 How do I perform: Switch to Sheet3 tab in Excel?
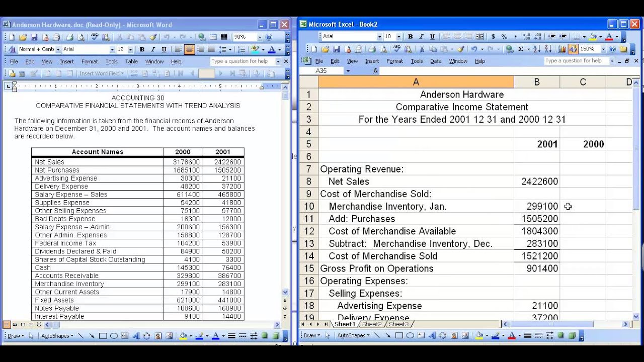click(398, 324)
